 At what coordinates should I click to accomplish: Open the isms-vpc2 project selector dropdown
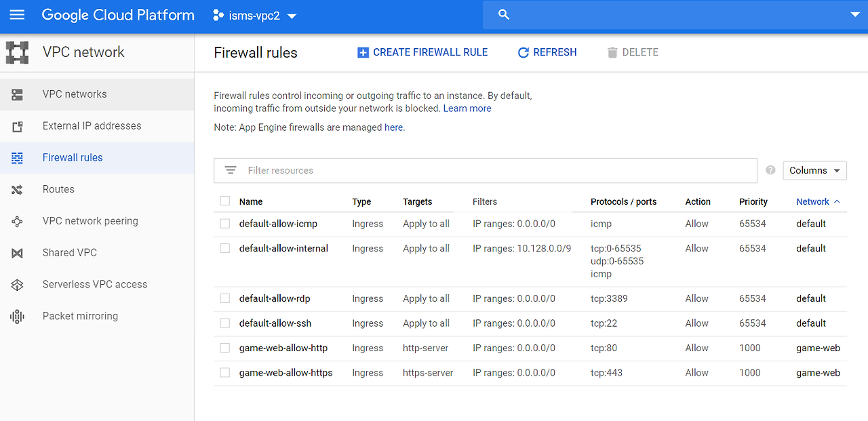[255, 16]
